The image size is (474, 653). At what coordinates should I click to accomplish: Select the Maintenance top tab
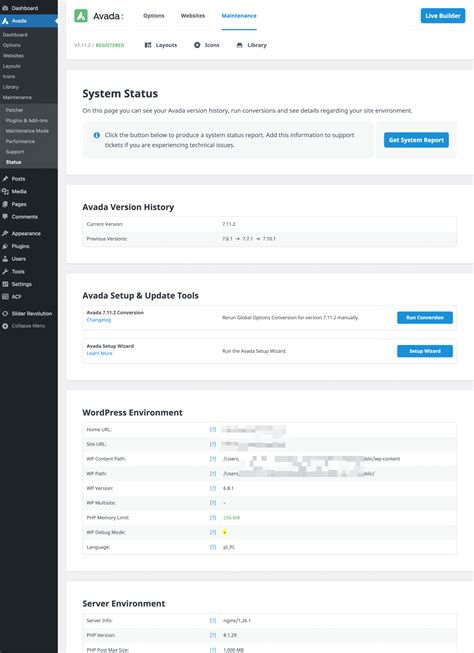239,16
